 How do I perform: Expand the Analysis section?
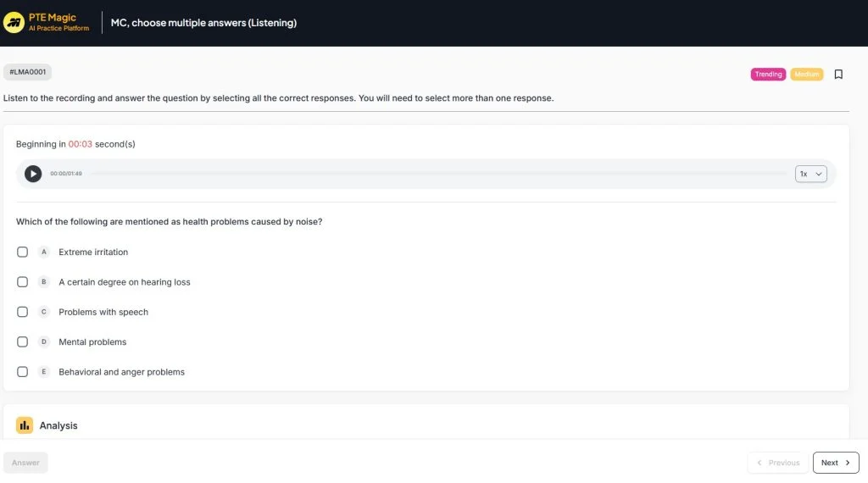click(x=58, y=425)
